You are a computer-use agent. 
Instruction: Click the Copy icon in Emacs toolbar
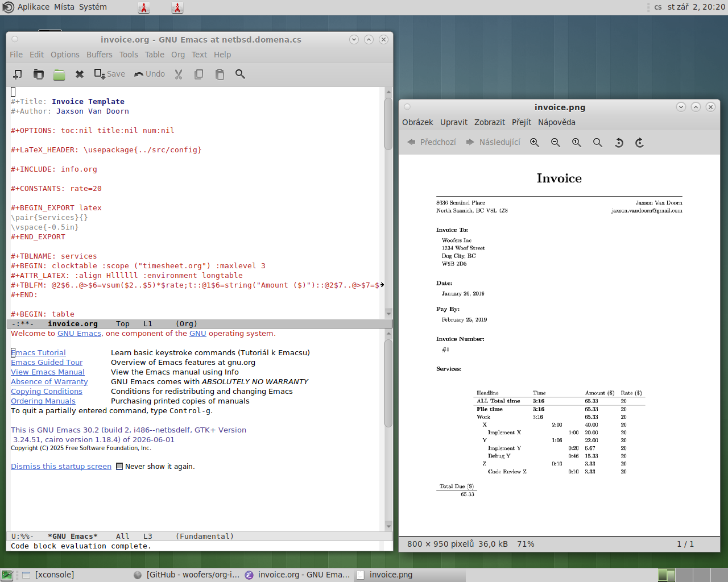point(199,74)
